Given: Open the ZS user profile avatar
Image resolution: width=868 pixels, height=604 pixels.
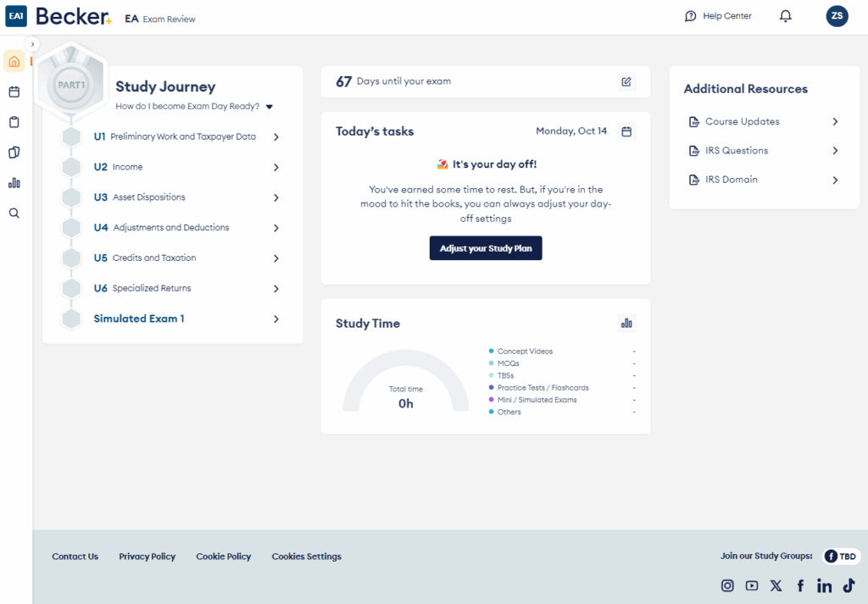Looking at the screenshot, I should tap(837, 16).
